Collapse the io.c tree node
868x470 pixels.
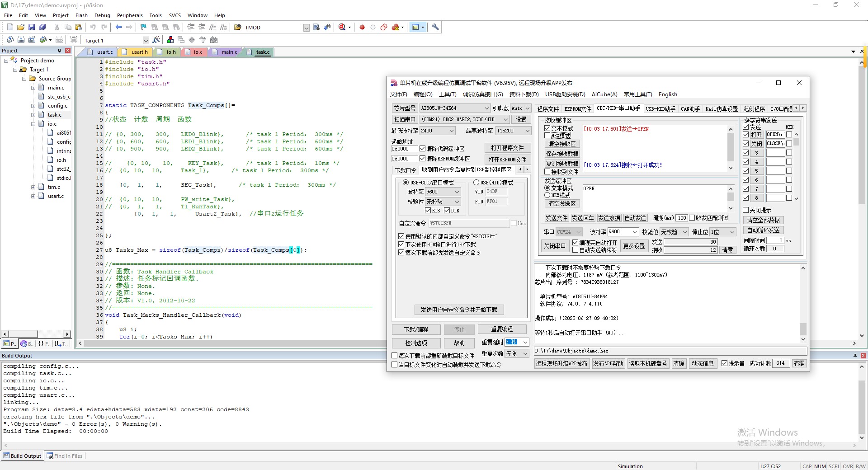[33, 124]
